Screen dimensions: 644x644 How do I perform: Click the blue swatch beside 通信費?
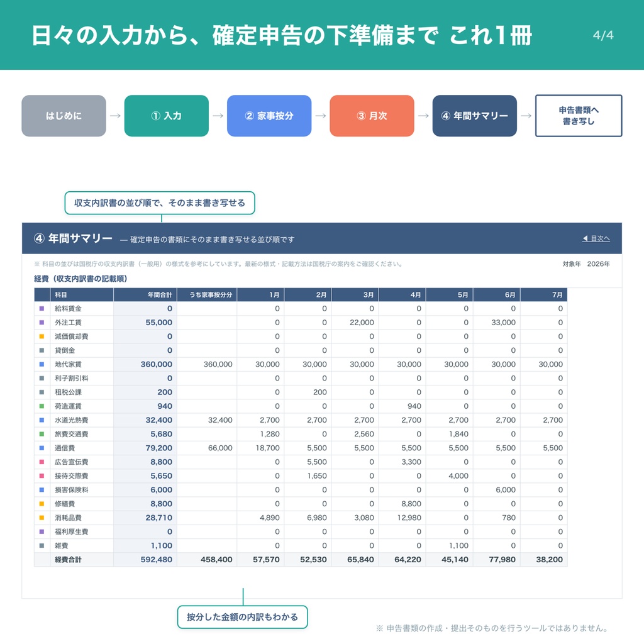[42, 448]
